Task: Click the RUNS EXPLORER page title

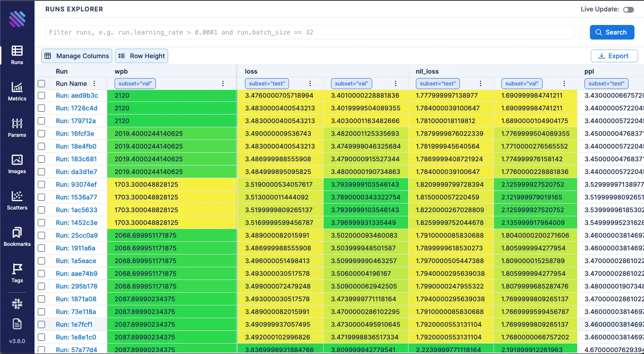Action: coord(75,9)
